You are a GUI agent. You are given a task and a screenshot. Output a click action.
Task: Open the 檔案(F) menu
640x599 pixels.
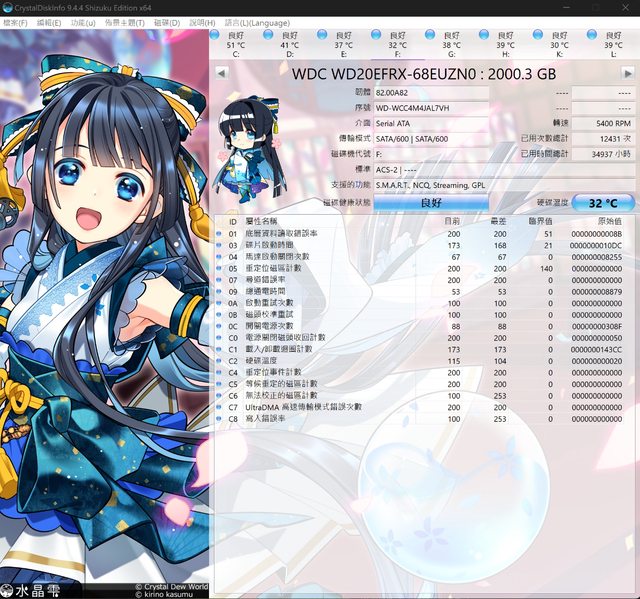(16, 22)
